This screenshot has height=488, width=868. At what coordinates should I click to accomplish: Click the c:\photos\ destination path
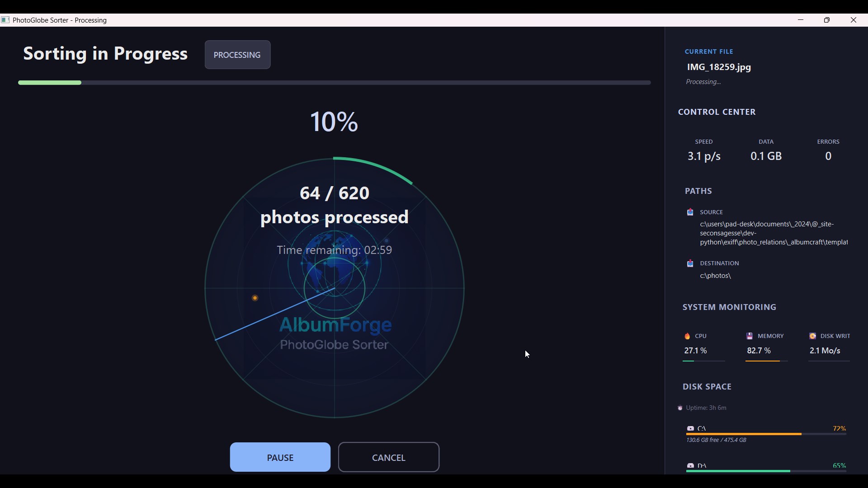pyautogui.click(x=716, y=276)
